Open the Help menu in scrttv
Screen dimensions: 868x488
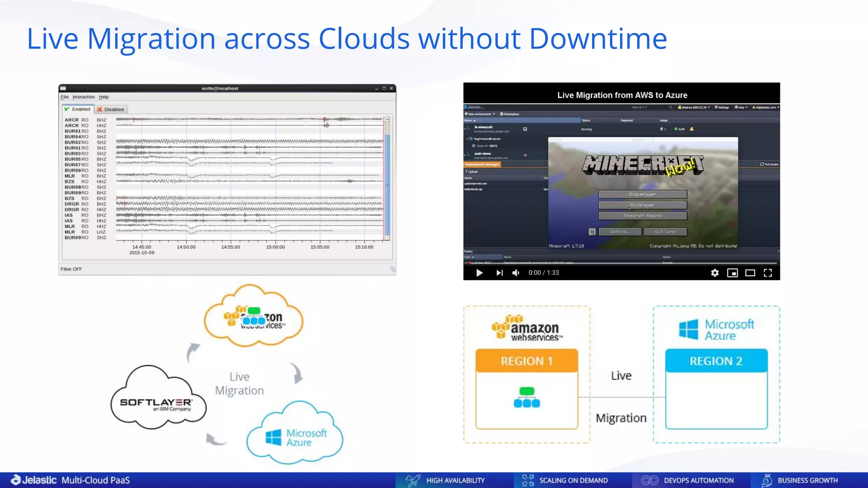(x=104, y=97)
